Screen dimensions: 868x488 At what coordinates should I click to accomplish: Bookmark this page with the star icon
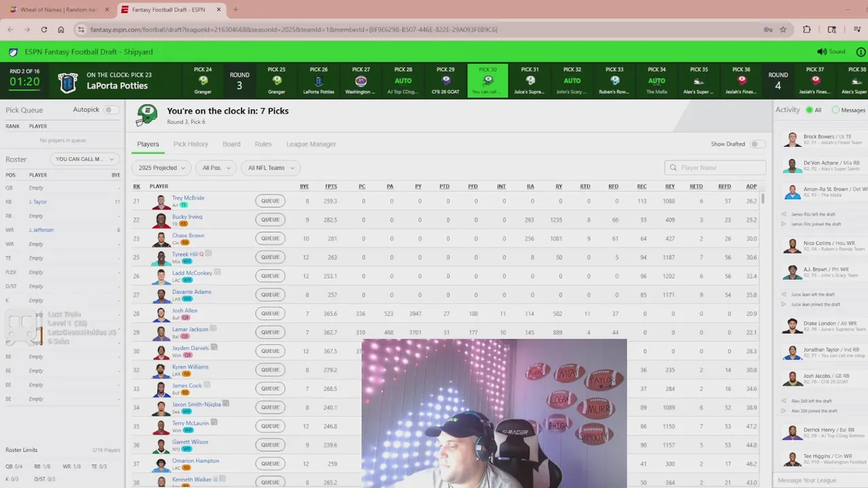[783, 30]
